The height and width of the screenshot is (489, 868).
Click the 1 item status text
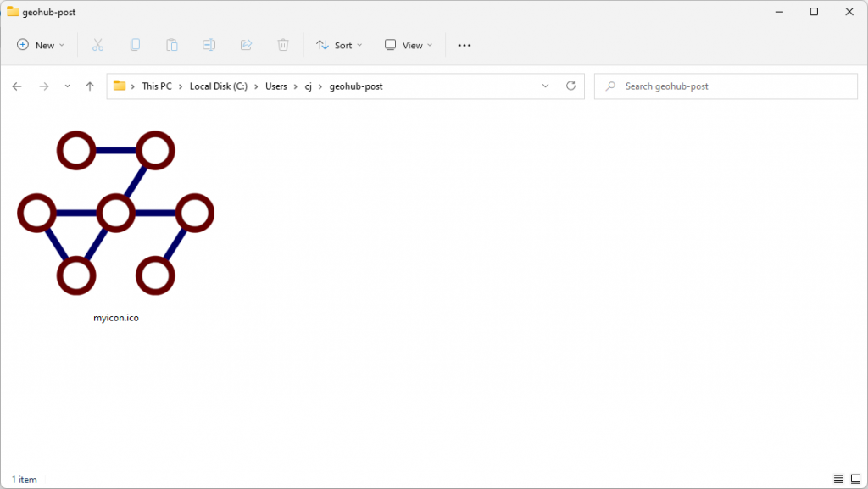point(25,480)
